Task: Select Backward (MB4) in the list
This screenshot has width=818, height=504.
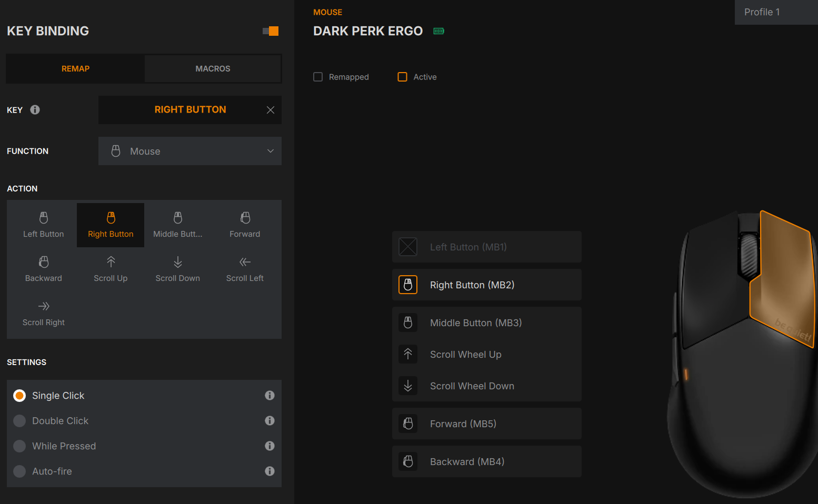Action: click(487, 461)
